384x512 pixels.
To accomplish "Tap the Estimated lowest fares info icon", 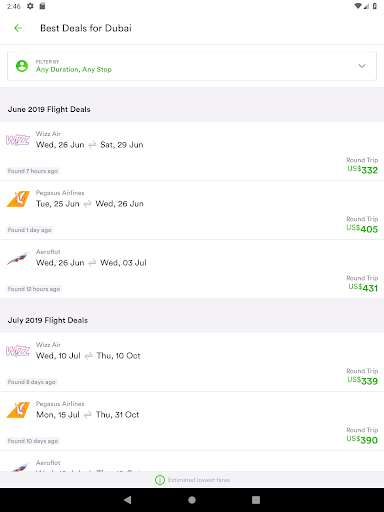I will 160,480.
